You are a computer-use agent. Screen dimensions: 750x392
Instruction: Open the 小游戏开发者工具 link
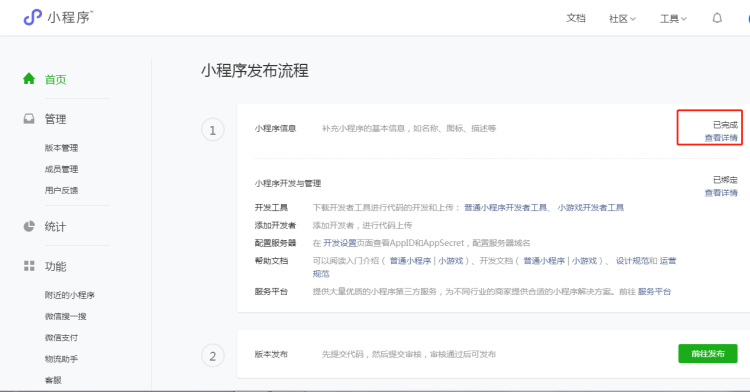point(590,207)
